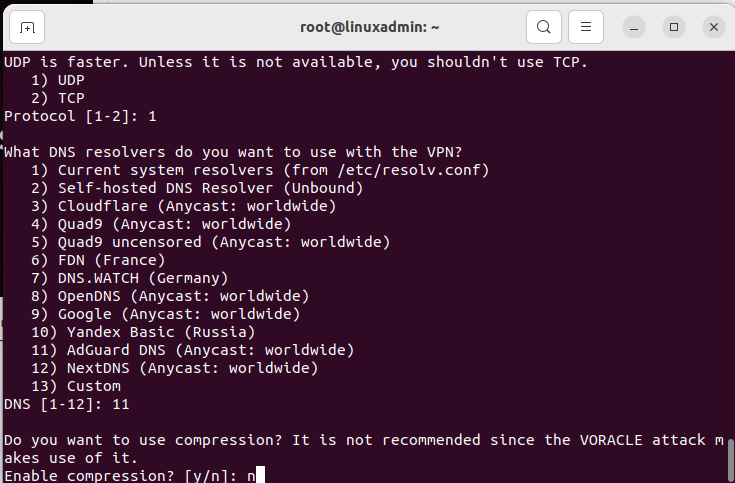
Task: Click the DNS [1-12] answer line
Action: pyautogui.click(x=67, y=404)
